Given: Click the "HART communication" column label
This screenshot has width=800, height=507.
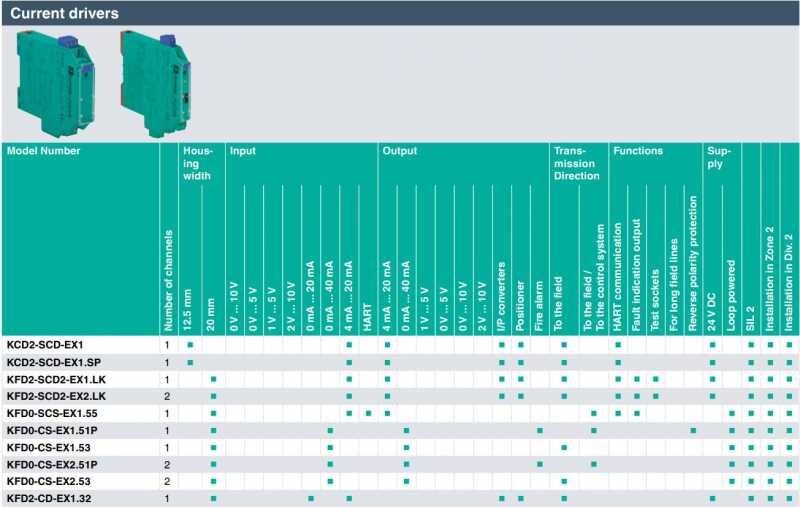Looking at the screenshot, I should 617,277.
